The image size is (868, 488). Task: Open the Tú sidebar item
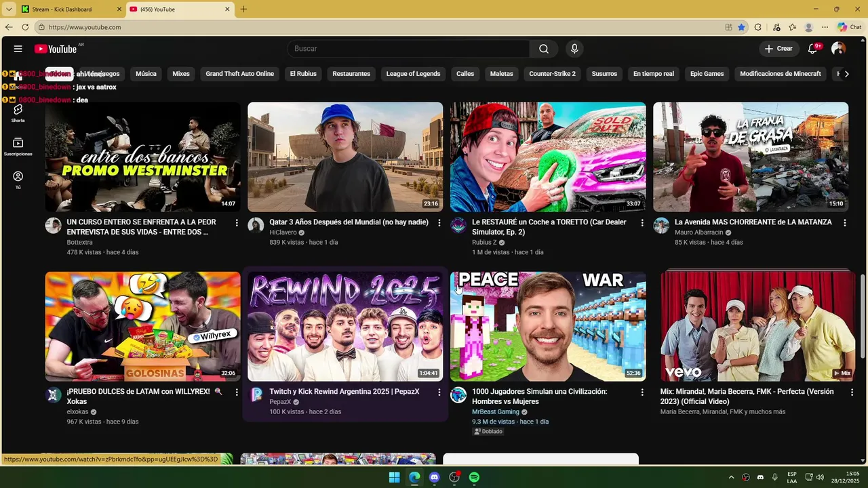click(x=18, y=180)
